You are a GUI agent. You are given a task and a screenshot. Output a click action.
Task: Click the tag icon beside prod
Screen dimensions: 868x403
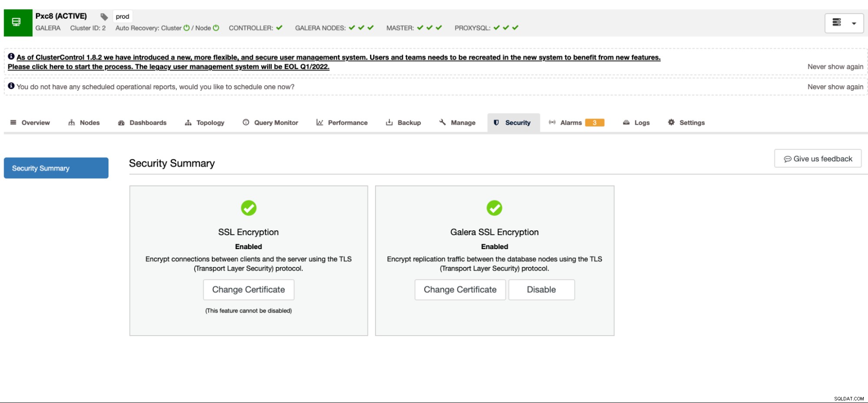(x=104, y=17)
